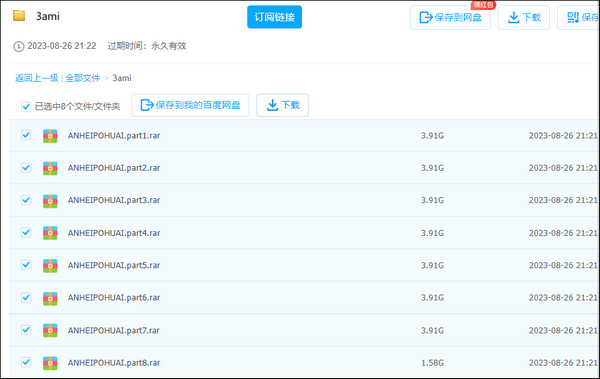Screen dimensions: 600x379
Task: Click date 2023-08-26 21:21 in part4.rar row
Action: tap(563, 233)
